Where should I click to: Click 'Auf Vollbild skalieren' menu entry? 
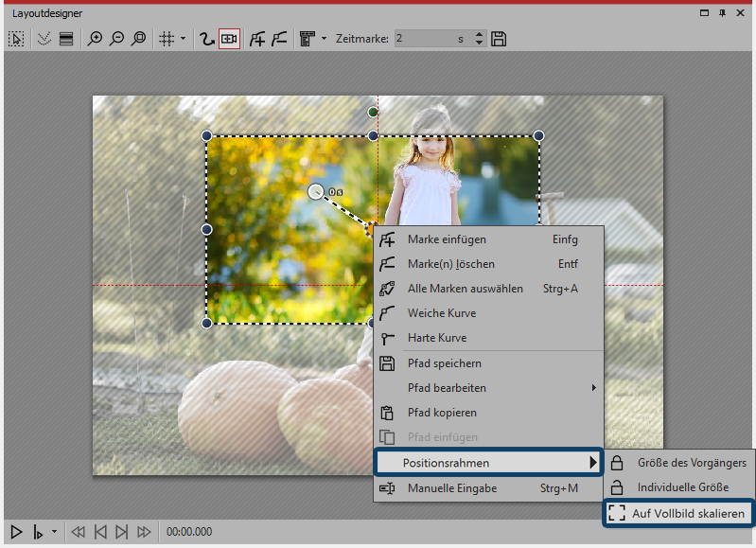point(679,513)
